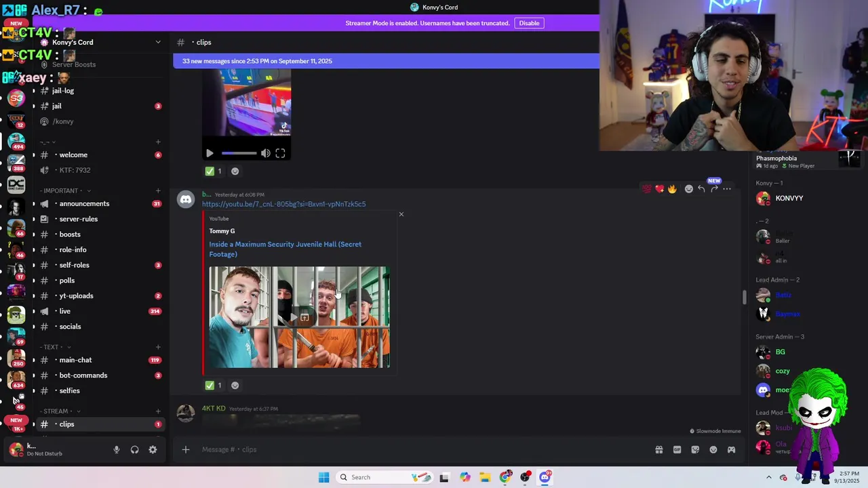868x488 pixels.
Task: React with the 100 emoji on the message
Action: pyautogui.click(x=646, y=189)
